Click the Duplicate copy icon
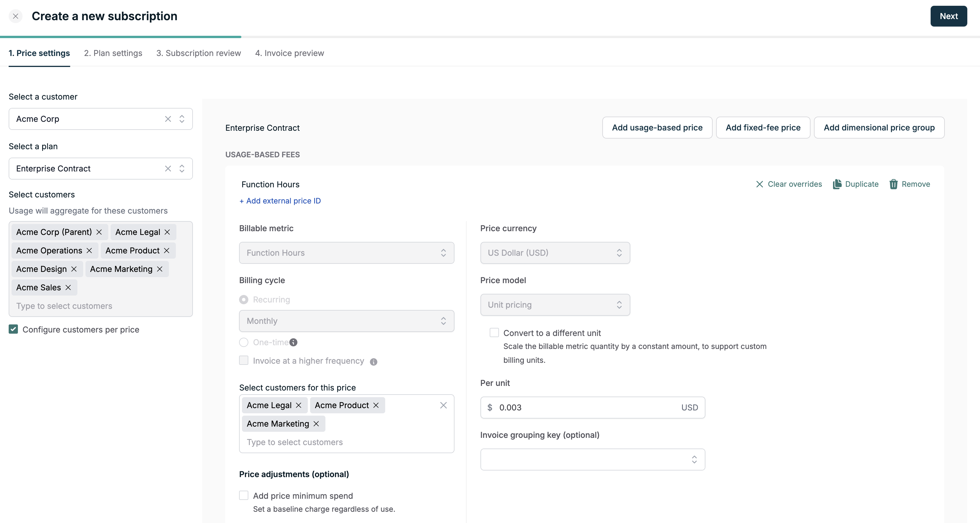 (837, 184)
